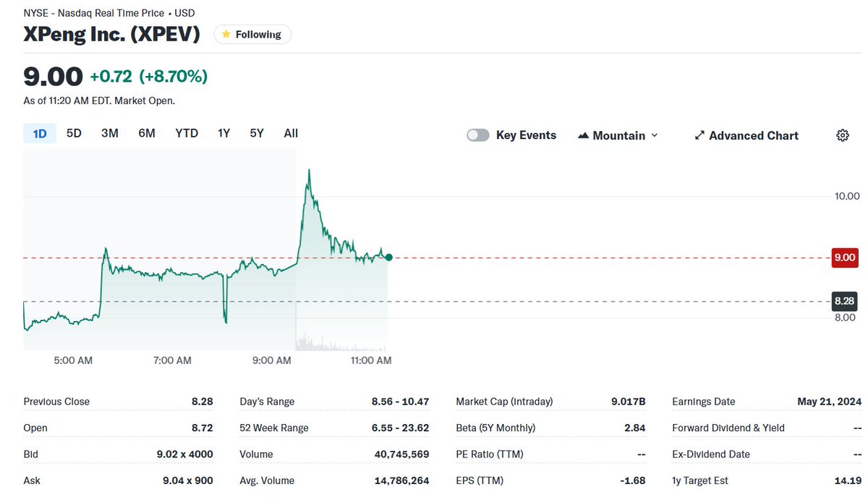This screenshot has width=868, height=500.
Task: Click the star icon inside Following button
Action: [x=226, y=34]
